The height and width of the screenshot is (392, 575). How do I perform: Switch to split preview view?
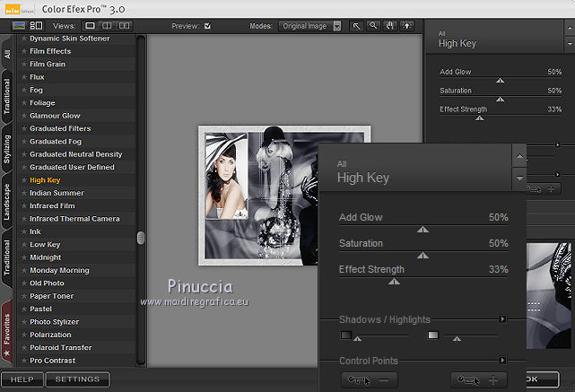(x=107, y=26)
